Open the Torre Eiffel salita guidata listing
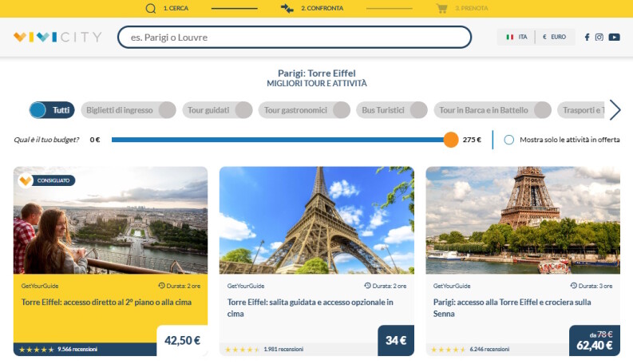This screenshot has width=633, height=364. [310, 307]
